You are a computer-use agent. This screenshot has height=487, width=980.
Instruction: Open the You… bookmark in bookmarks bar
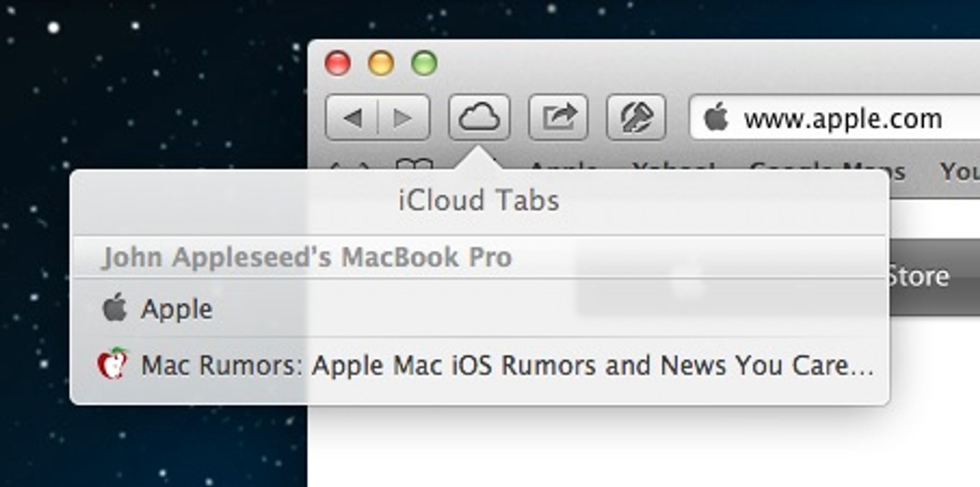pyautogui.click(x=959, y=171)
